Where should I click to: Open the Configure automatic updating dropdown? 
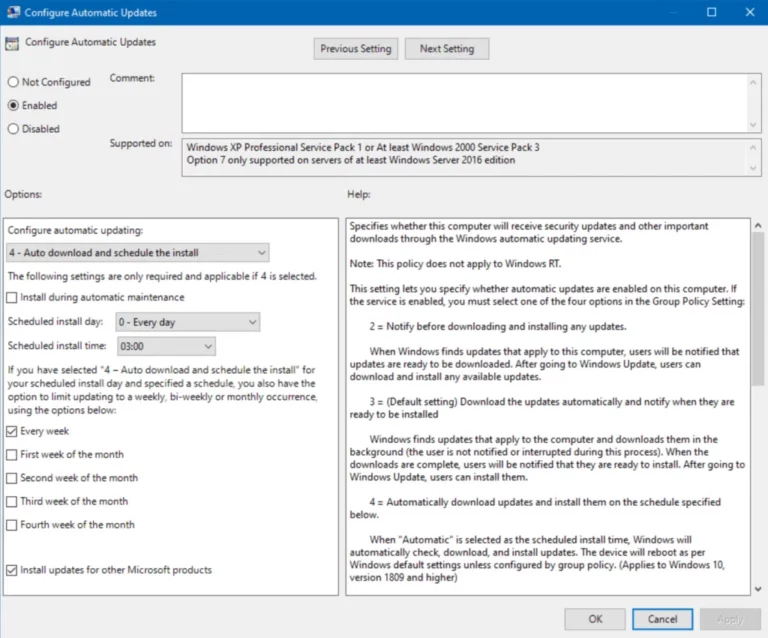tap(138, 253)
